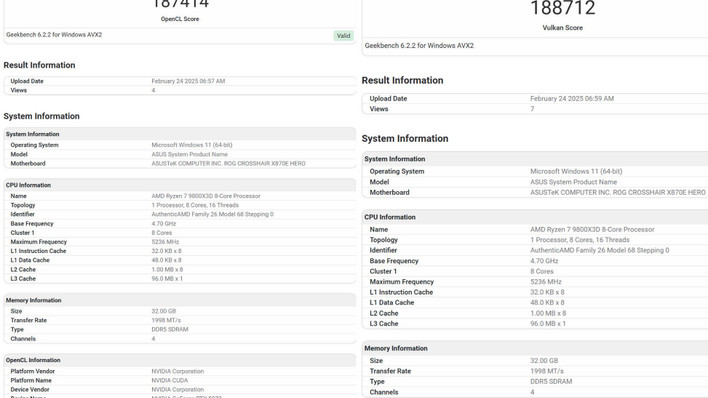Click 'Geekbench 6.2.2 for Windows AVX2' under OpenCL Score
Image resolution: width=708 pixels, height=398 pixels.
[x=54, y=35]
